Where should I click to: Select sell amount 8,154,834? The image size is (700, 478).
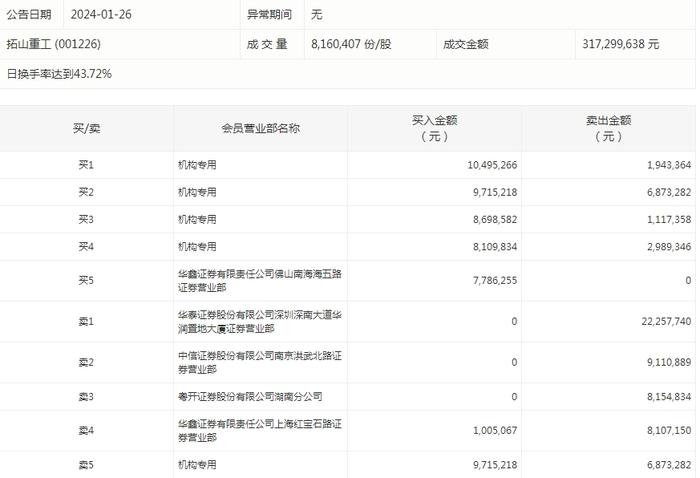(x=669, y=396)
